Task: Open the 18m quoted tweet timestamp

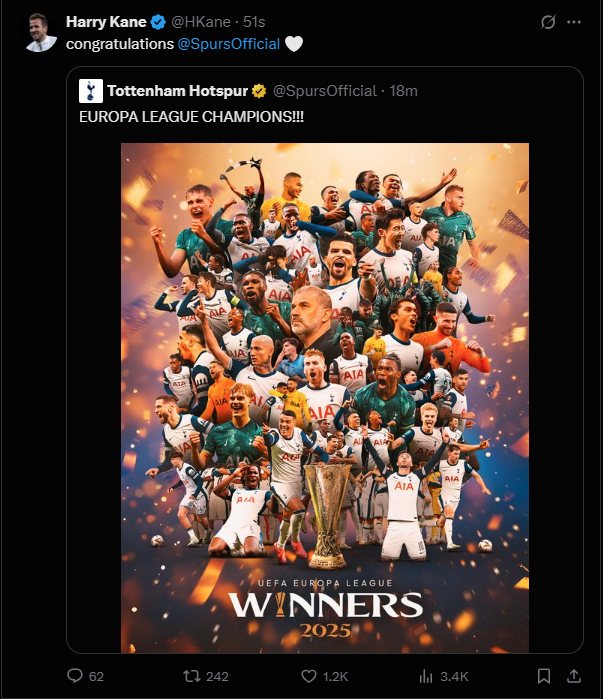Action: [403, 91]
